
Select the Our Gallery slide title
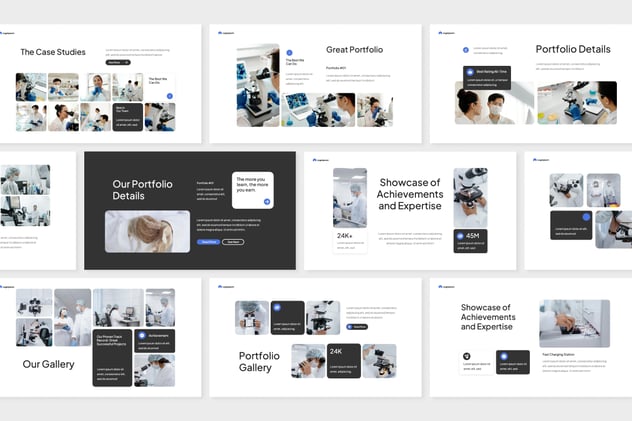pos(49,364)
